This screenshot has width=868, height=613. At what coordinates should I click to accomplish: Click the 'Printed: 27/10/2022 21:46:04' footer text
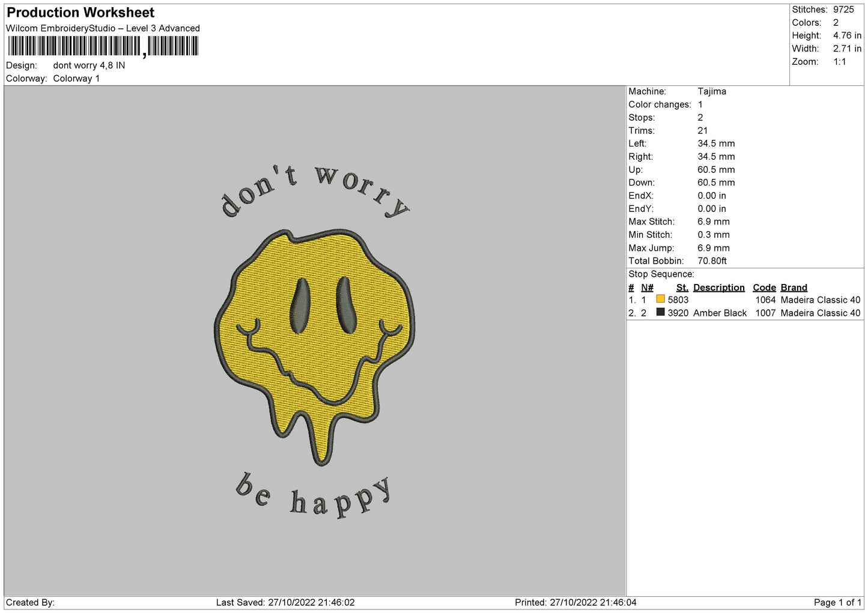pyautogui.click(x=575, y=602)
